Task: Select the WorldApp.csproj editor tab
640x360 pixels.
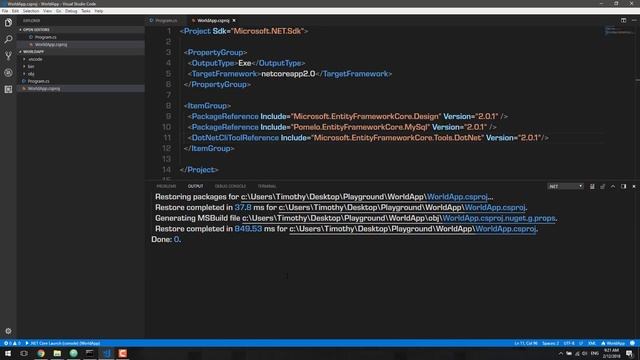Action: (213, 20)
